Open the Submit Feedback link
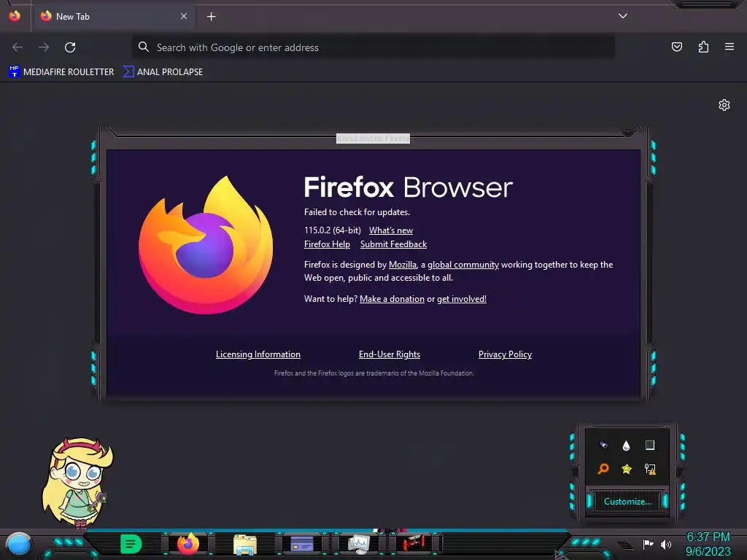This screenshot has width=747, height=560. pyautogui.click(x=393, y=244)
